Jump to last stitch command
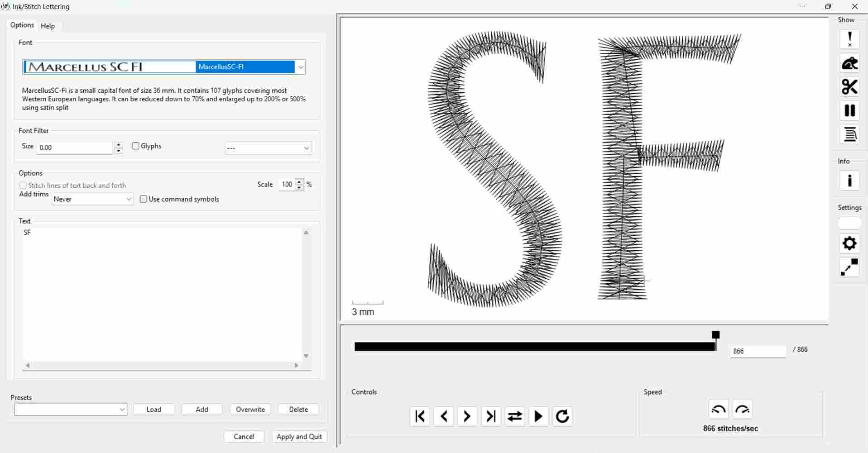Image resolution: width=868 pixels, height=453 pixels. [491, 416]
